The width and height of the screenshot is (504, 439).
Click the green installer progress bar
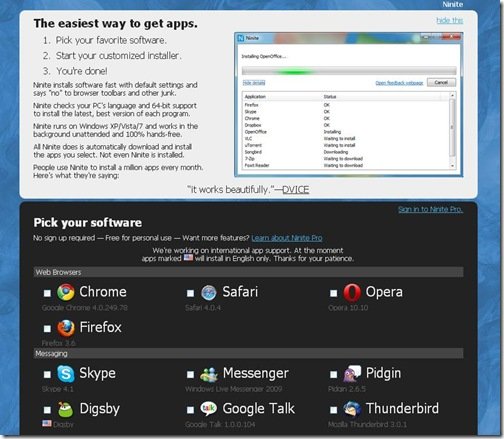pyautogui.click(x=349, y=71)
